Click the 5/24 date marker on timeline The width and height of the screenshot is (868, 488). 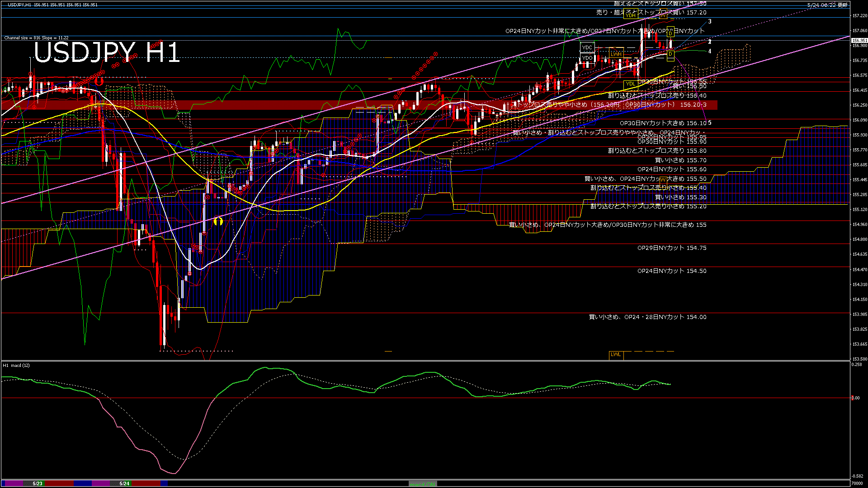click(124, 483)
